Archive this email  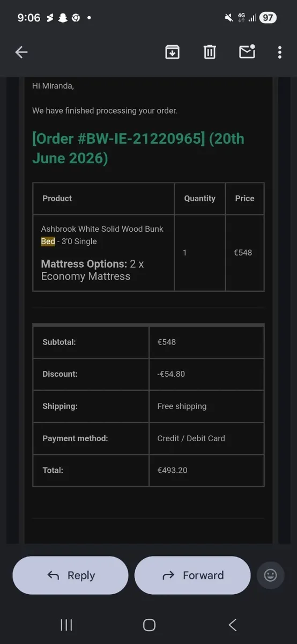pyautogui.click(x=172, y=52)
